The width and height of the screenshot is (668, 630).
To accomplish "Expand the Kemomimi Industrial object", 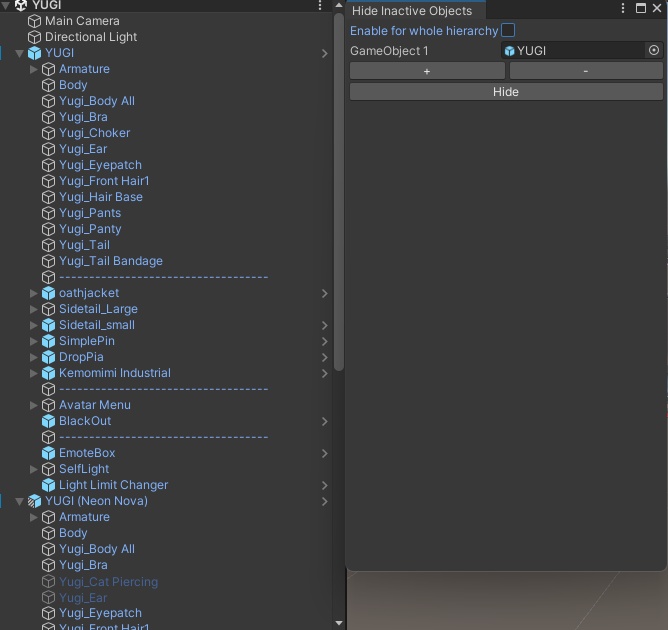I will [x=34, y=373].
